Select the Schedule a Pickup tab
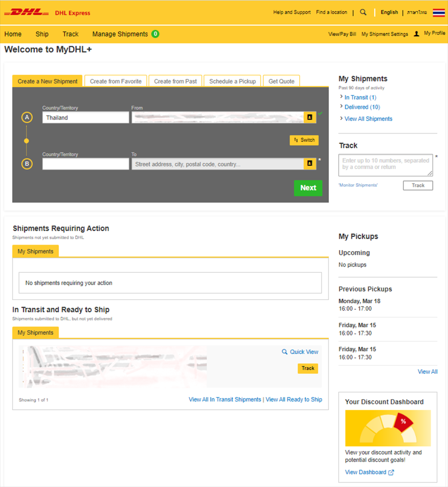This screenshot has height=487, width=448. pos(233,81)
